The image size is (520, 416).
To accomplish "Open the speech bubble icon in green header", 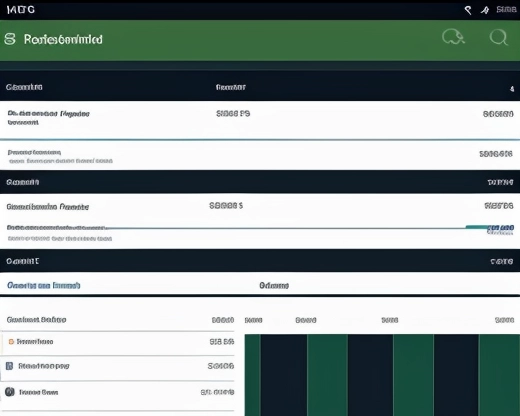I will pyautogui.click(x=453, y=37).
